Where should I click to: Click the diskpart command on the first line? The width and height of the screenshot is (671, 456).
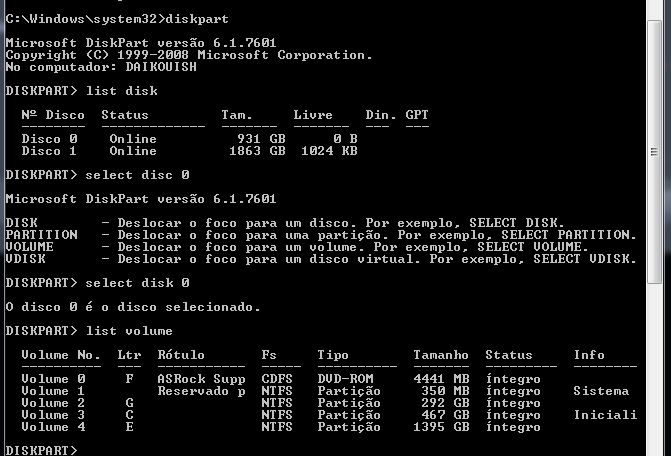pyautogui.click(x=197, y=19)
